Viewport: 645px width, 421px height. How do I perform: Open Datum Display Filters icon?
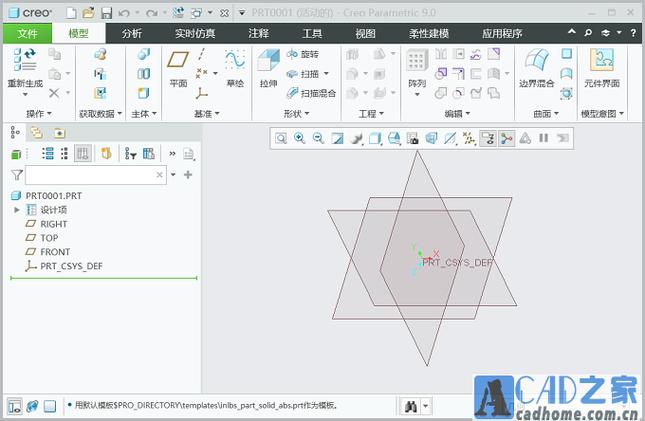469,138
